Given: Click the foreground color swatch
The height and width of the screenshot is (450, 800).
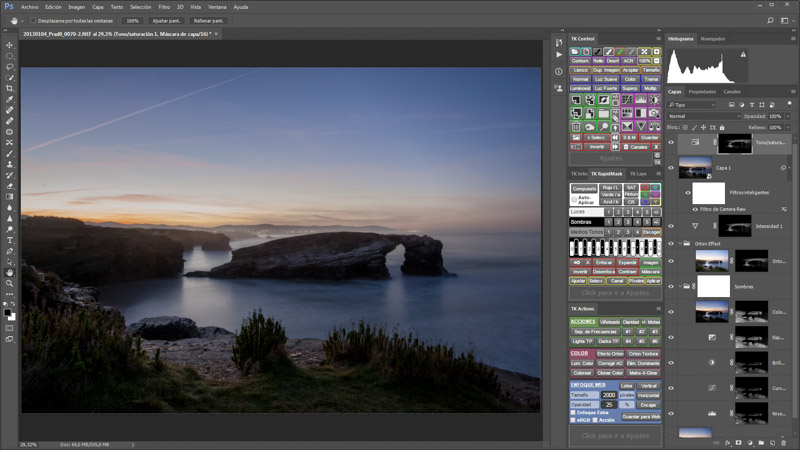Looking at the screenshot, I should click(8, 313).
